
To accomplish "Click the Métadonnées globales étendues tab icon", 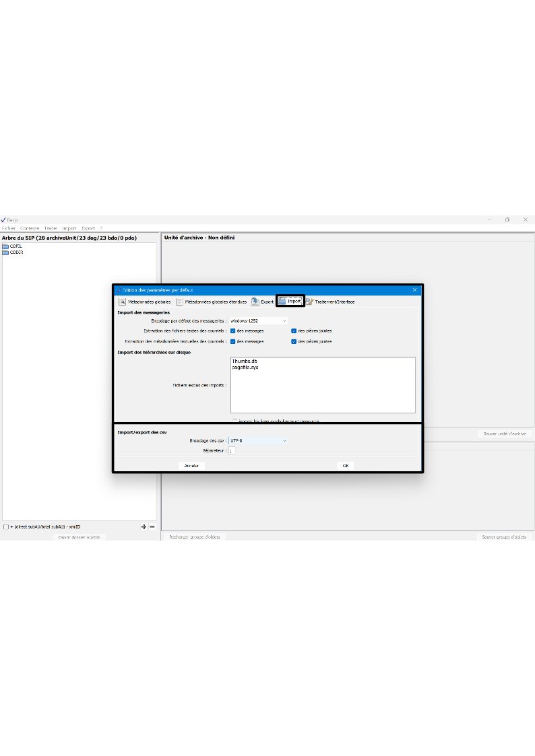I will [179, 302].
